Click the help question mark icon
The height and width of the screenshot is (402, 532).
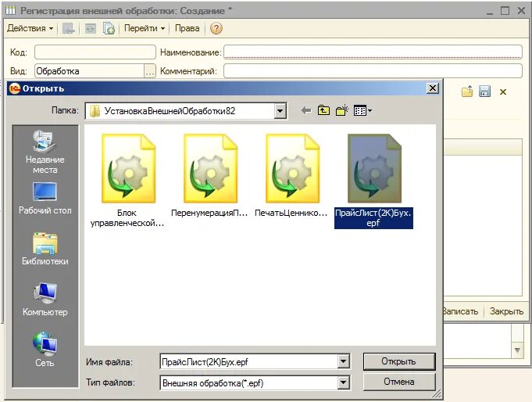coord(216,28)
